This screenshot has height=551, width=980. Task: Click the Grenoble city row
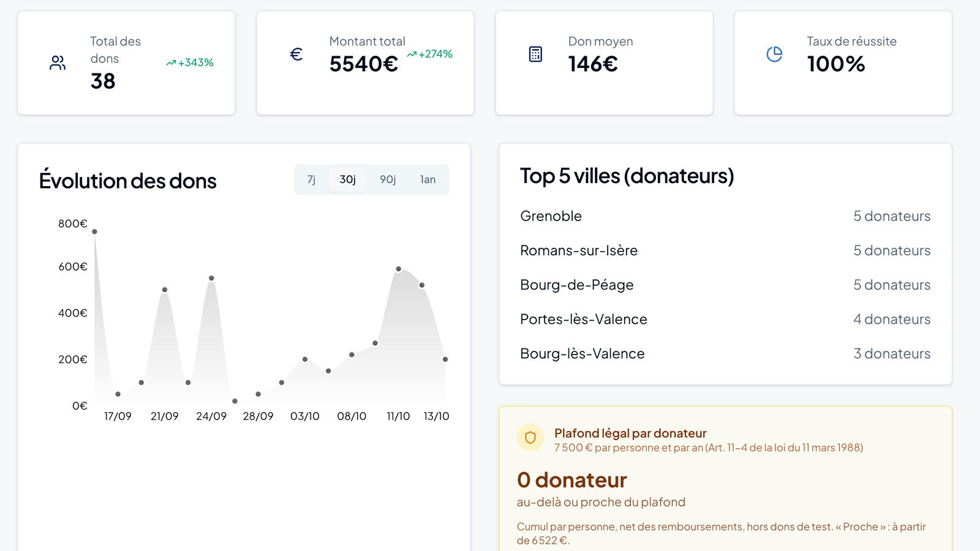coord(725,216)
